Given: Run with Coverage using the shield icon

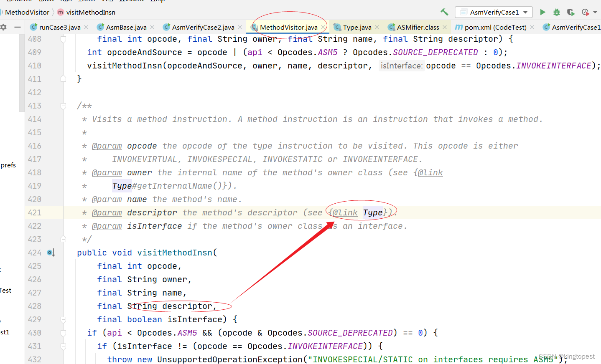Looking at the screenshot, I should pyautogui.click(x=570, y=12).
